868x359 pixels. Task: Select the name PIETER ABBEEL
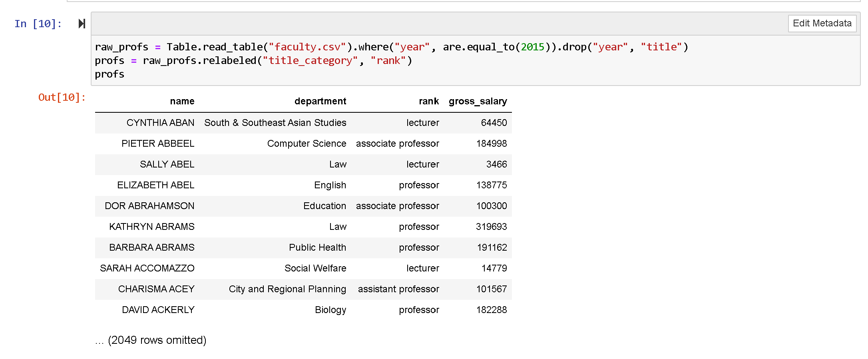tap(158, 144)
